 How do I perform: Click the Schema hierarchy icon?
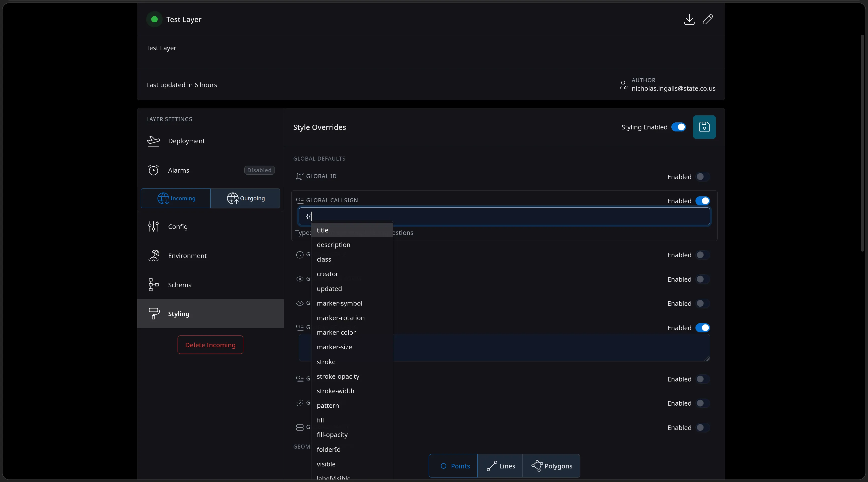[153, 285]
